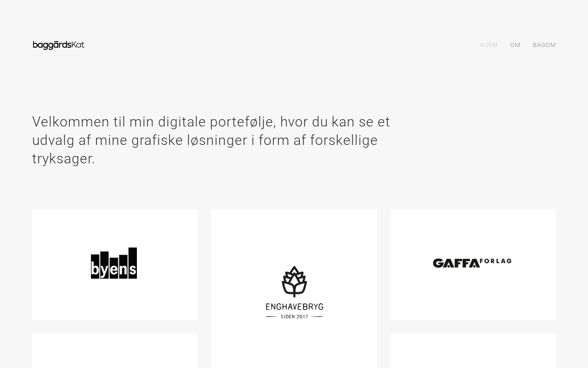Click the baggårdsKat site logo
This screenshot has width=588, height=368.
tap(59, 45)
